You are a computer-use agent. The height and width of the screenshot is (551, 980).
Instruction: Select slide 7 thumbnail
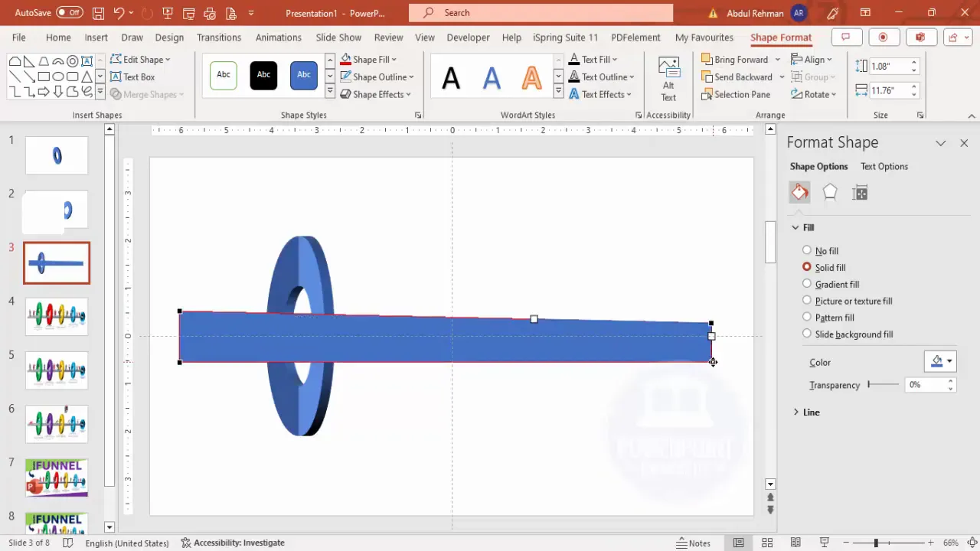(x=57, y=478)
